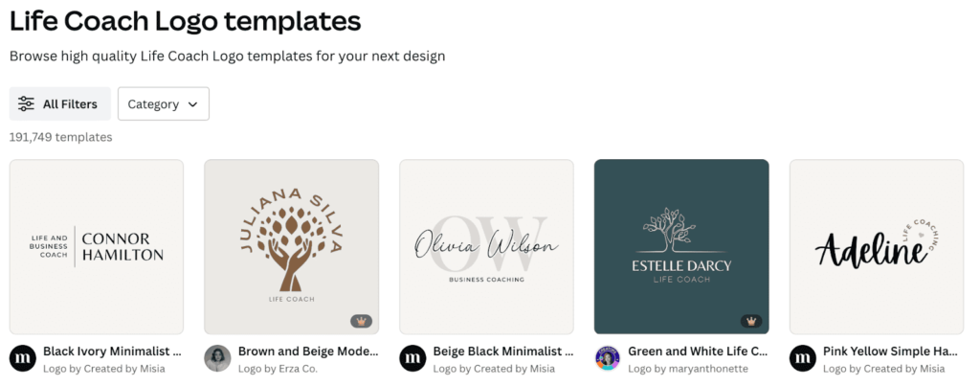The width and height of the screenshot is (980, 386).
Task: Open the Estelle Darcy life coach template
Action: pos(681,246)
